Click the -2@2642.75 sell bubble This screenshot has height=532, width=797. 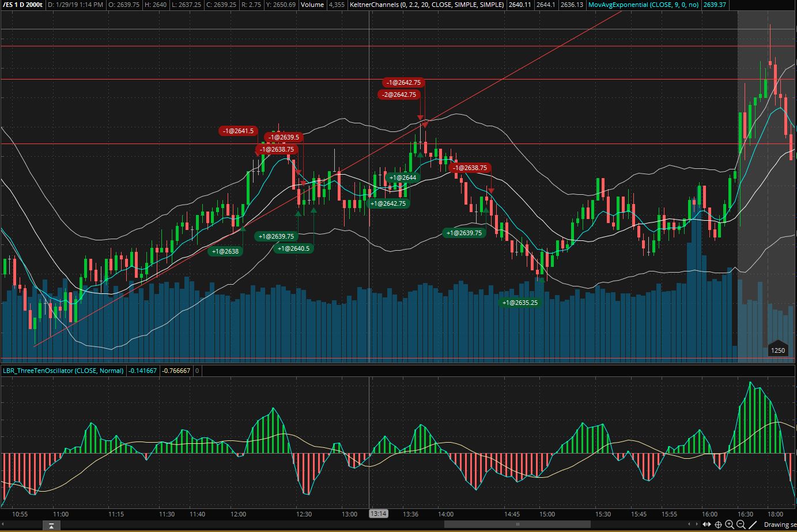coord(399,95)
